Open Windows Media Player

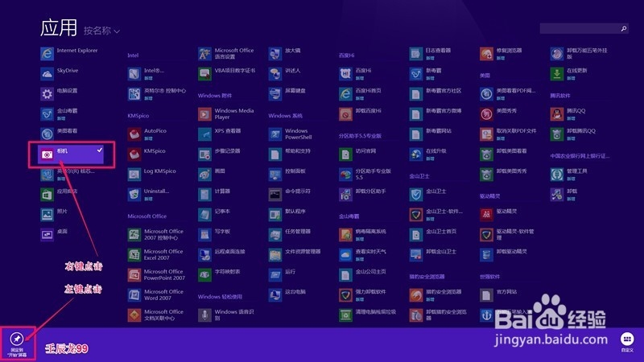point(226,113)
